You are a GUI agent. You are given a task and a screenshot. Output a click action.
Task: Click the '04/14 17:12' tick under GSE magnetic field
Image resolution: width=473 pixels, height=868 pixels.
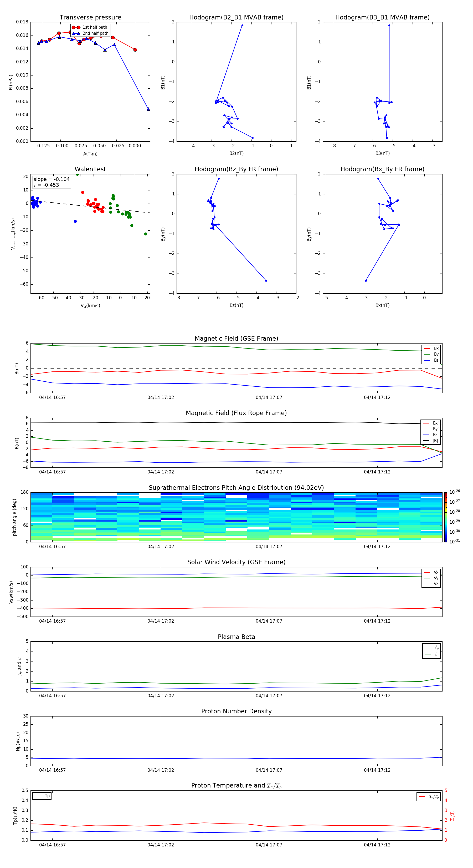(x=377, y=398)
